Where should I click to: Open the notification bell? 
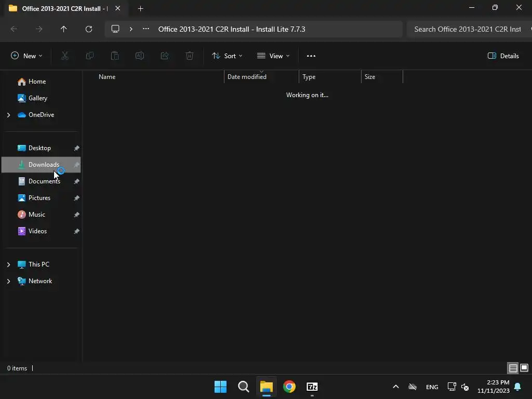click(518, 387)
